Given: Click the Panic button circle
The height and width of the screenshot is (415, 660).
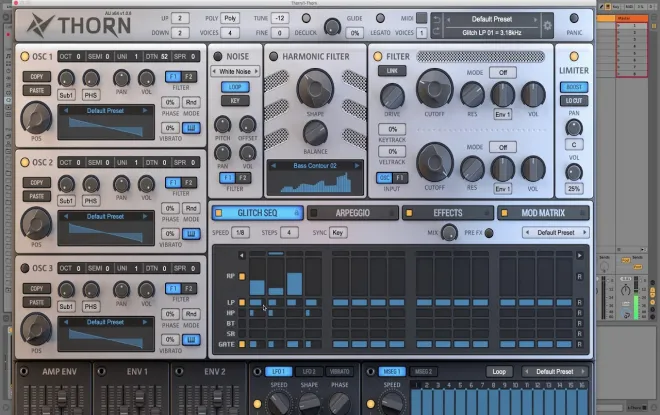Looking at the screenshot, I should [x=574, y=18].
